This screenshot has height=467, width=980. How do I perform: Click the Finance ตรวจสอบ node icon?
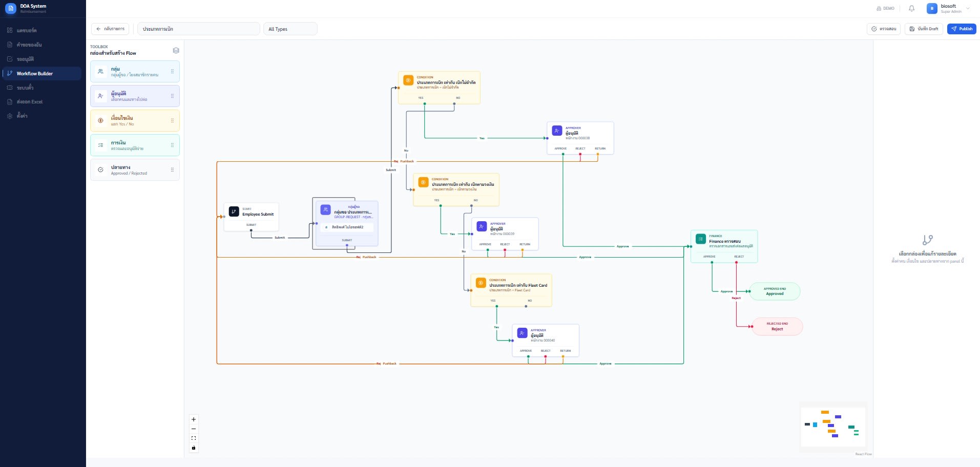coord(700,239)
